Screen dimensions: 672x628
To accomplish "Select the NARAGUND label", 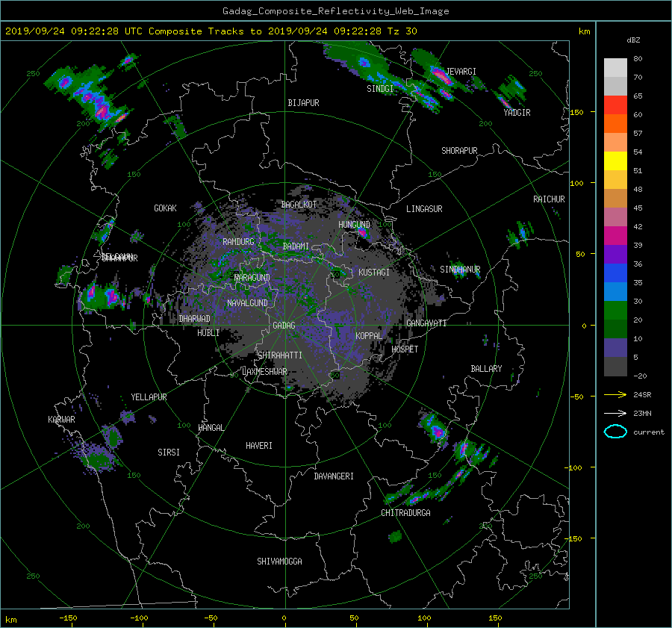I will click(x=252, y=278).
